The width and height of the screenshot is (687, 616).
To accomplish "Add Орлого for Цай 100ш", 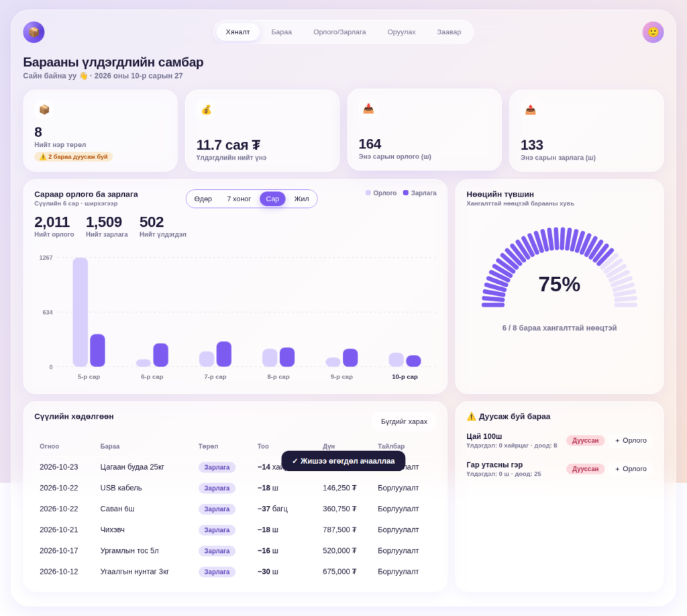I will pos(631,440).
